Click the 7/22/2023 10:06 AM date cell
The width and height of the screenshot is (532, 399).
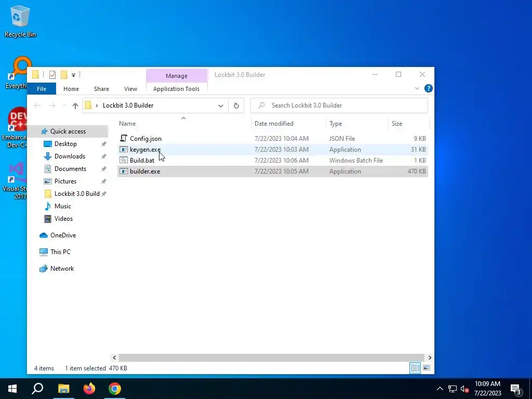pyautogui.click(x=281, y=160)
